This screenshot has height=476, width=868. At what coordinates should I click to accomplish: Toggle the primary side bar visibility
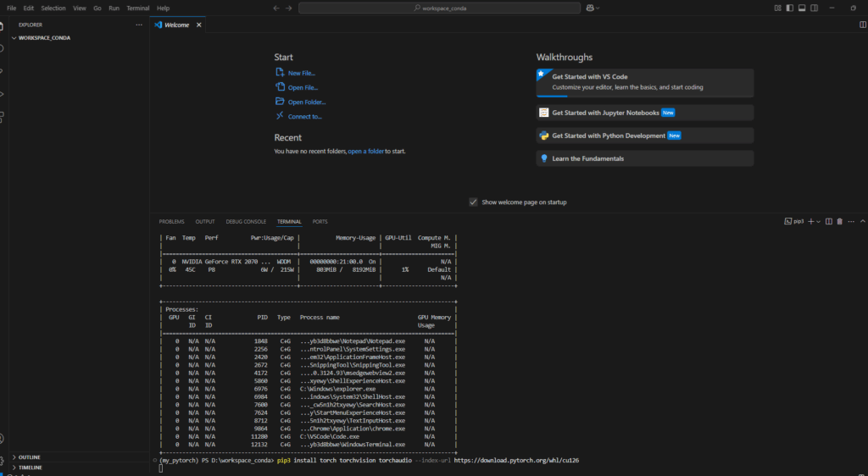790,8
